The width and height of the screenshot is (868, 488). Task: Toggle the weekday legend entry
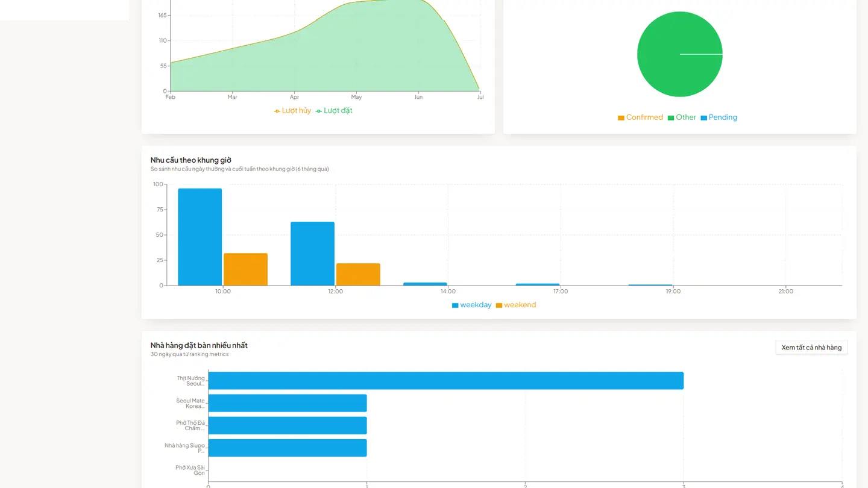tap(471, 305)
